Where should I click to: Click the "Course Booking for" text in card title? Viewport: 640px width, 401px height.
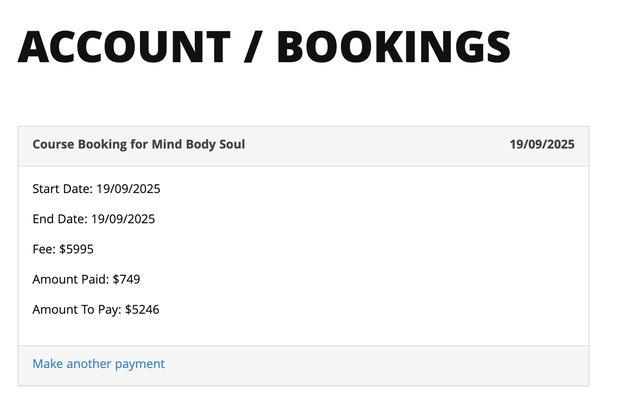click(x=90, y=144)
